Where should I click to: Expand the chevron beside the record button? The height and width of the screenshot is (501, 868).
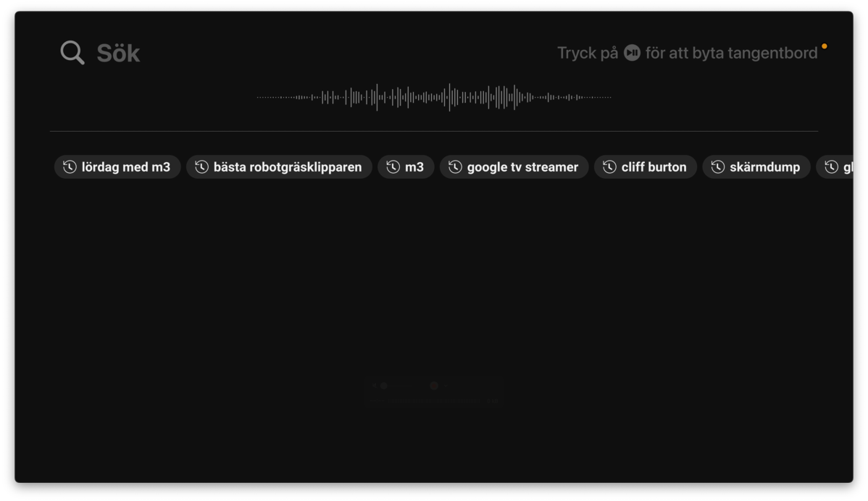(x=446, y=386)
